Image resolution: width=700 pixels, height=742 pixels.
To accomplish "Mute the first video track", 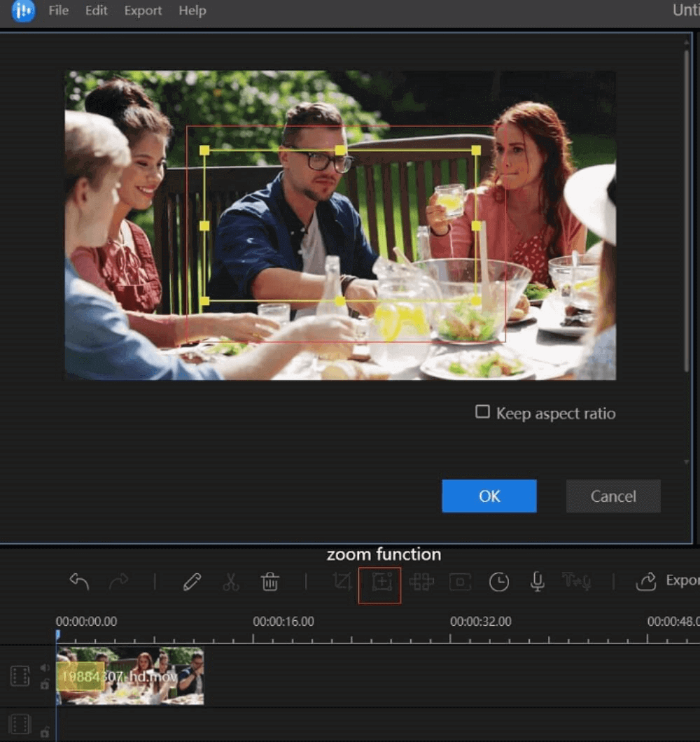I will [x=45, y=666].
